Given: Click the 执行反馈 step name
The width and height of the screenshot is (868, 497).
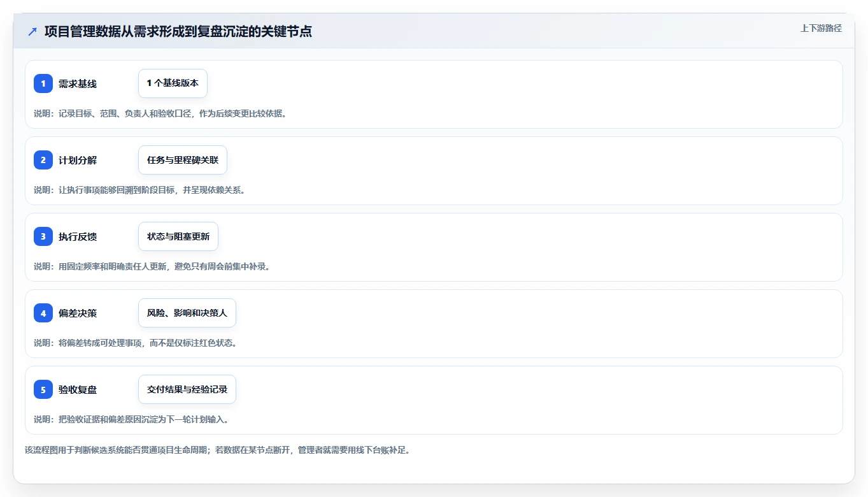Looking at the screenshot, I should tap(78, 236).
